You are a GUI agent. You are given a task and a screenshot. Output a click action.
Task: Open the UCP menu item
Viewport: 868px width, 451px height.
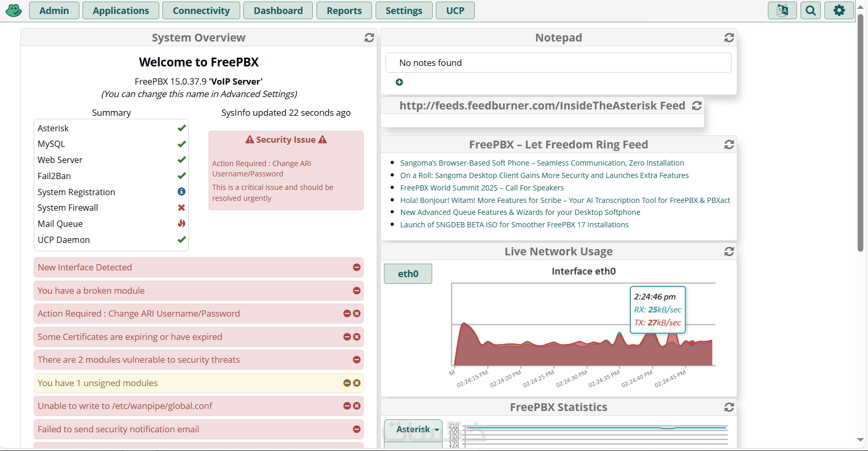coord(455,10)
